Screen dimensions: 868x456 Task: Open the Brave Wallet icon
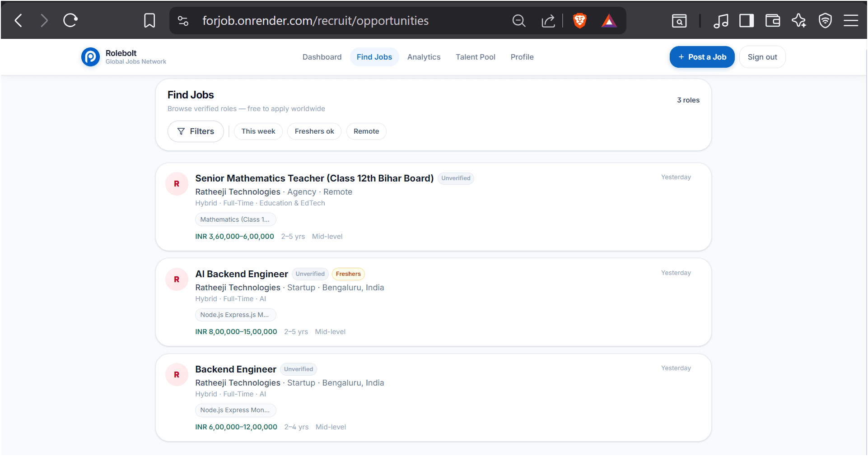pos(773,21)
